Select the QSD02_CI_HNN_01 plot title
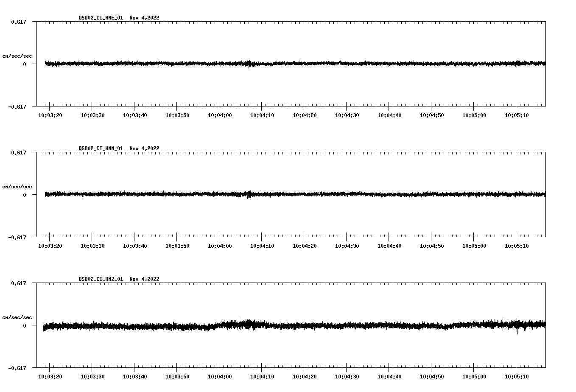This screenshot has width=576, height=392. click(119, 148)
